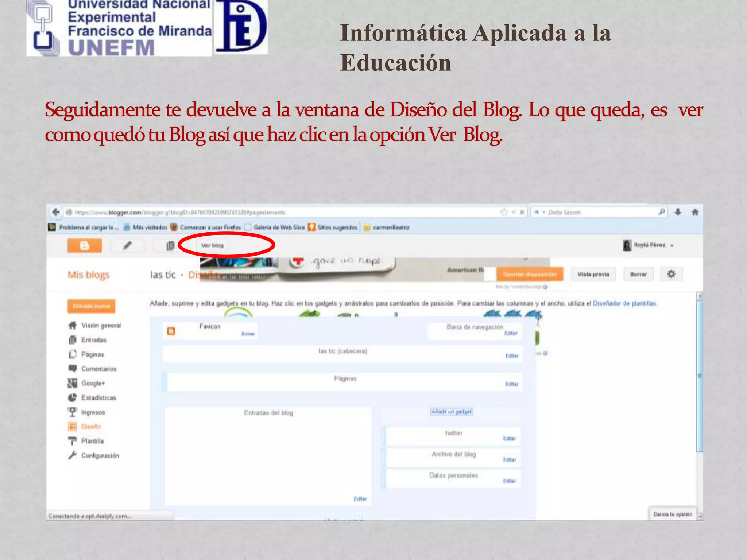This screenshot has width=747, height=560.
Task: Click the Diseño layout icon
Action: [73, 426]
